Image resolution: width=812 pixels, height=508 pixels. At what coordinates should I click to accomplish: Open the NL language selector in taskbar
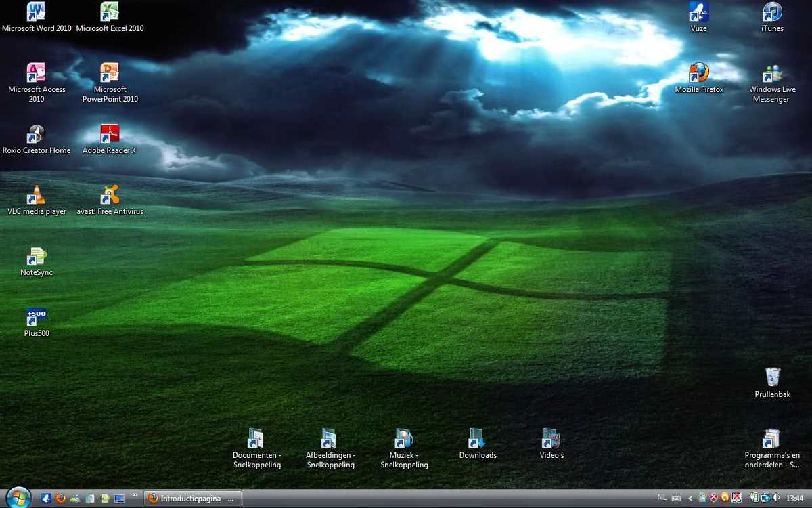pos(662,498)
